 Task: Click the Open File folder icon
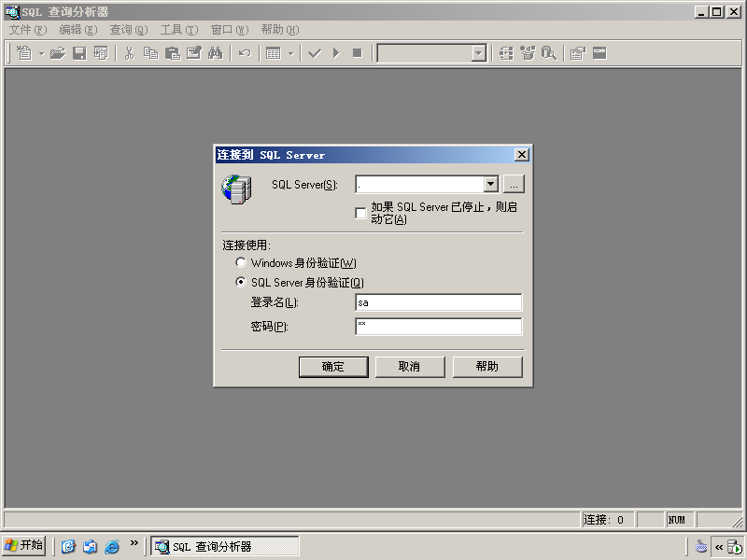pyautogui.click(x=58, y=53)
